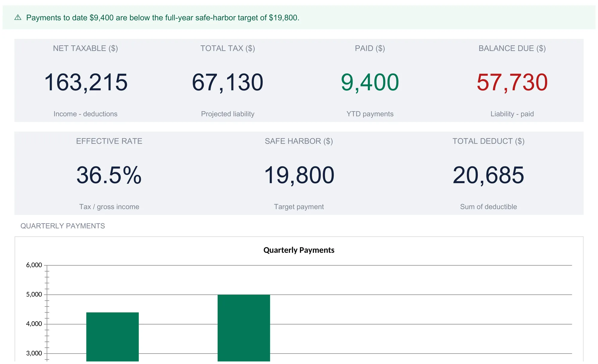Click the first, shorter green bar in the chart
598x364 pixels.
(x=112, y=337)
